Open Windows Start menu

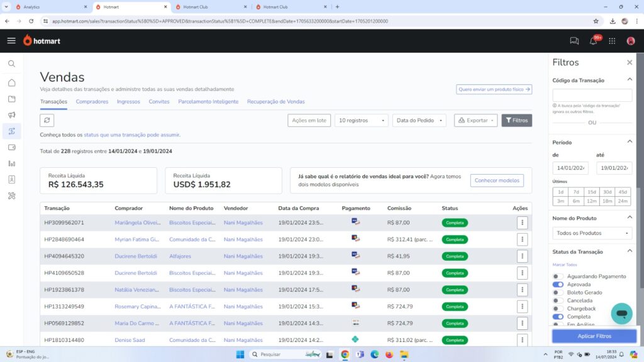click(x=240, y=354)
